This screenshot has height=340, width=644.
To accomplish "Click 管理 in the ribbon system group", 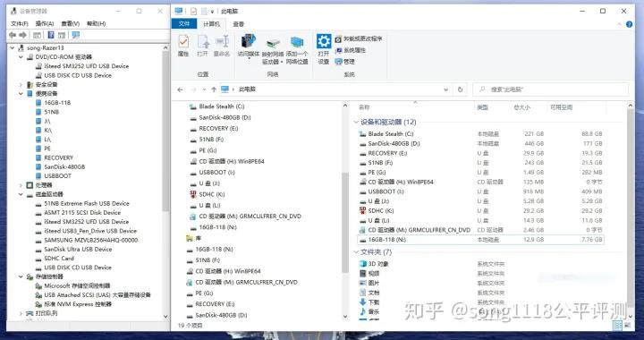I will point(344,62).
